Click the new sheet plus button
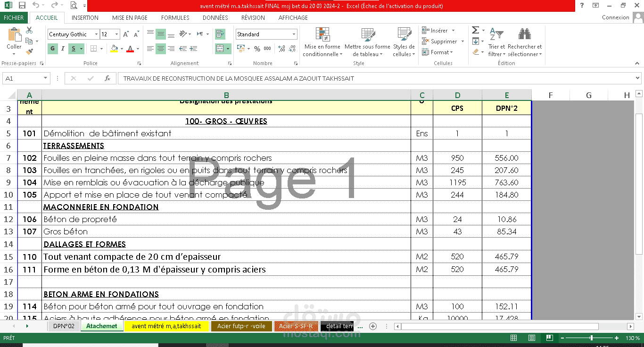 (x=373, y=326)
